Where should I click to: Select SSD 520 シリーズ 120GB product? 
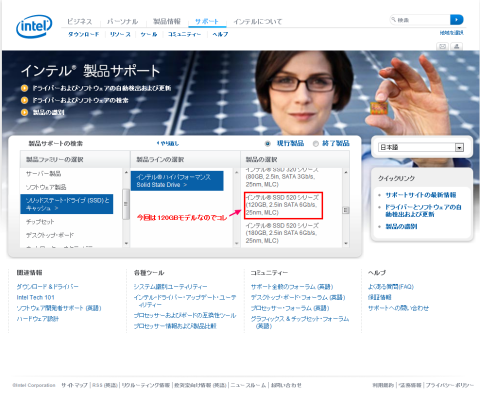[x=283, y=205]
